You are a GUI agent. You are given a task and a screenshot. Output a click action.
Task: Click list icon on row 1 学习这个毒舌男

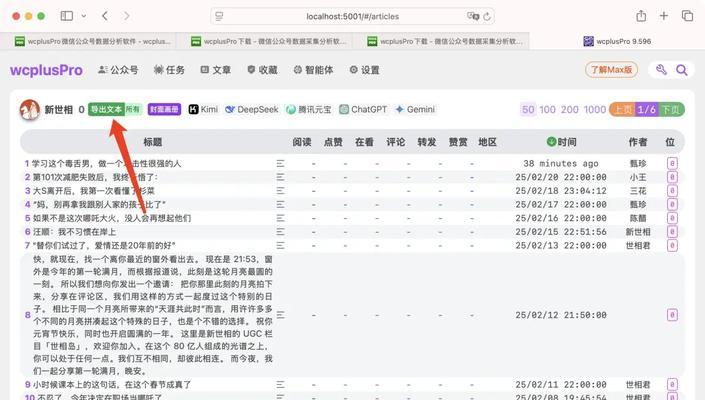(x=281, y=164)
